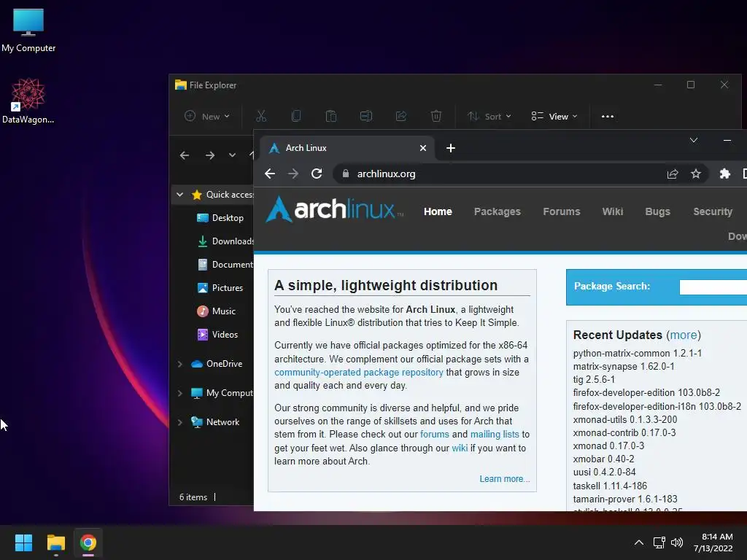Open a new Chrome tab
Viewport: 747px width, 560px height.
[451, 148]
